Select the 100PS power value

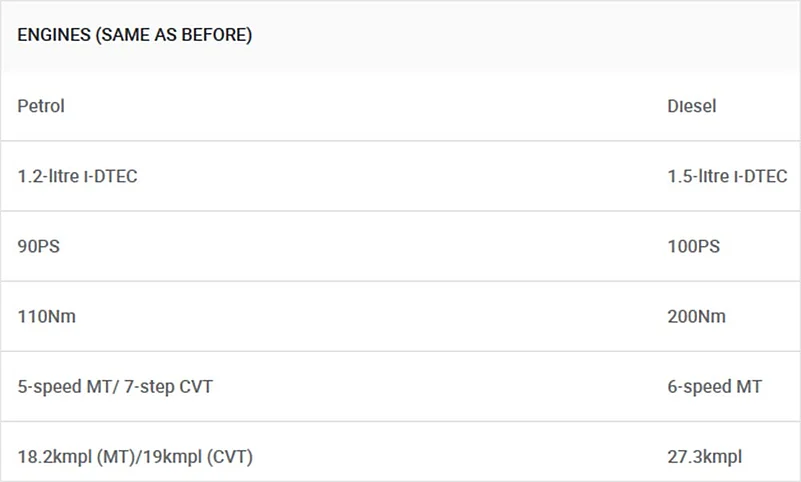click(x=694, y=246)
